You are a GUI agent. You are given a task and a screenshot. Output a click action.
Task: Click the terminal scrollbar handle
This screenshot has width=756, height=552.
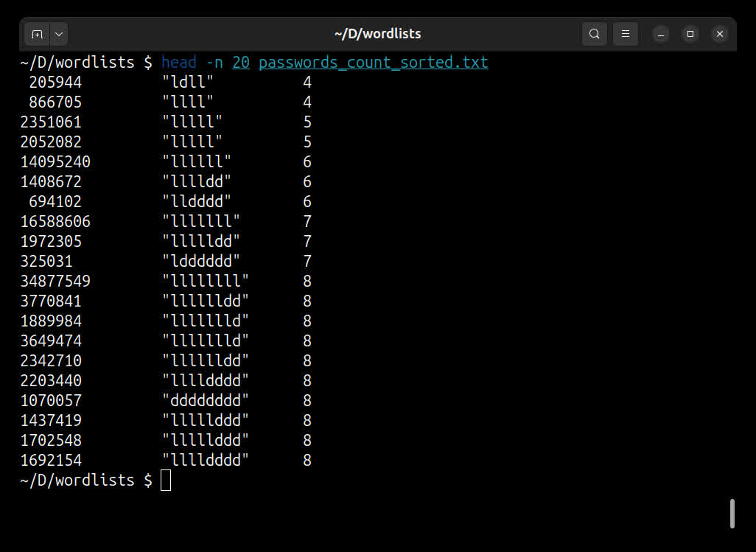point(732,514)
